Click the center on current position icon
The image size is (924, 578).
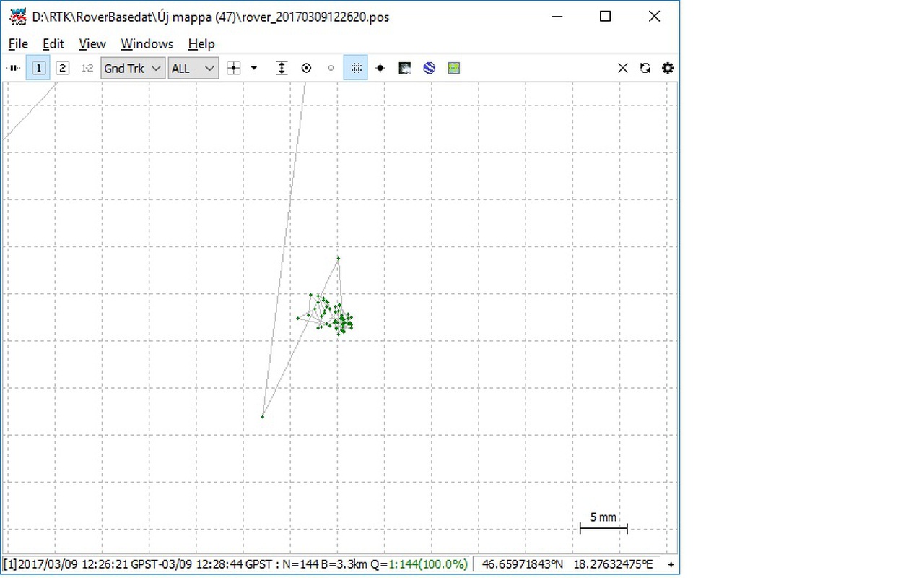[x=306, y=68]
